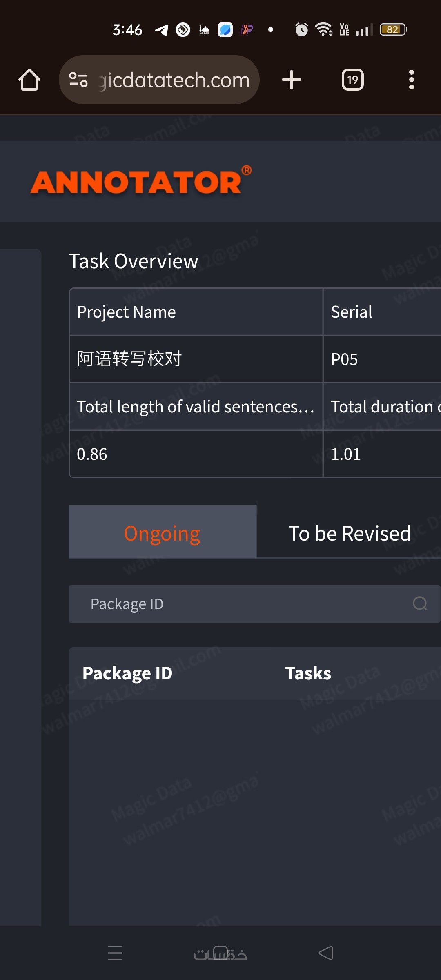Tap the alarm icon in status bar

pyautogui.click(x=301, y=29)
